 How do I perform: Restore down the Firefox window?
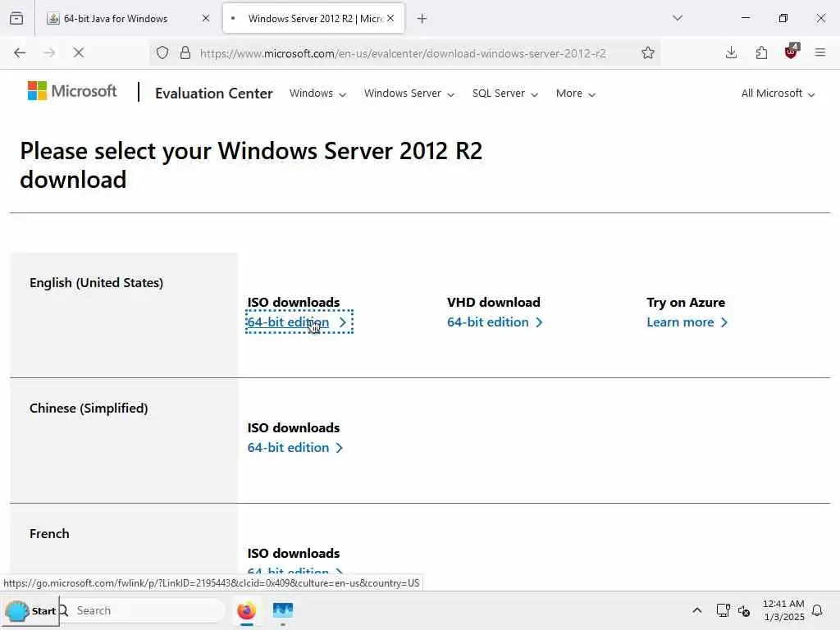783,18
